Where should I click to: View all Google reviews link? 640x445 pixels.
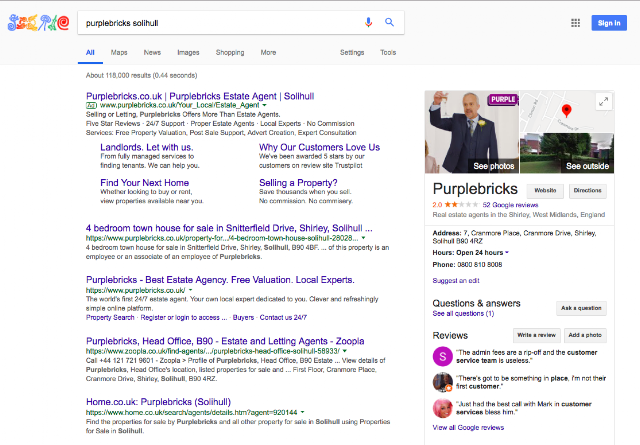[x=468, y=427]
